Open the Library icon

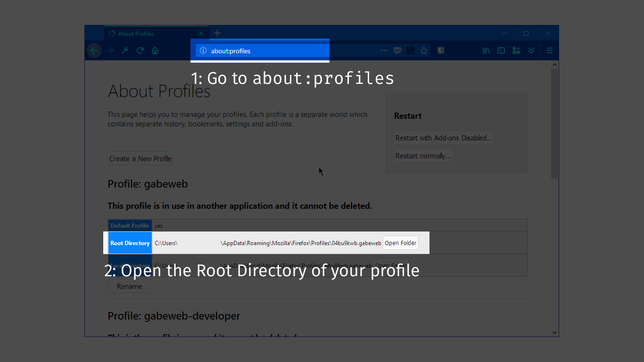tap(486, 50)
